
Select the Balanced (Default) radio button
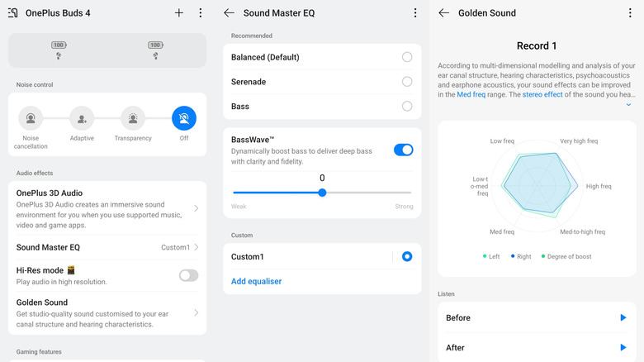(x=407, y=57)
